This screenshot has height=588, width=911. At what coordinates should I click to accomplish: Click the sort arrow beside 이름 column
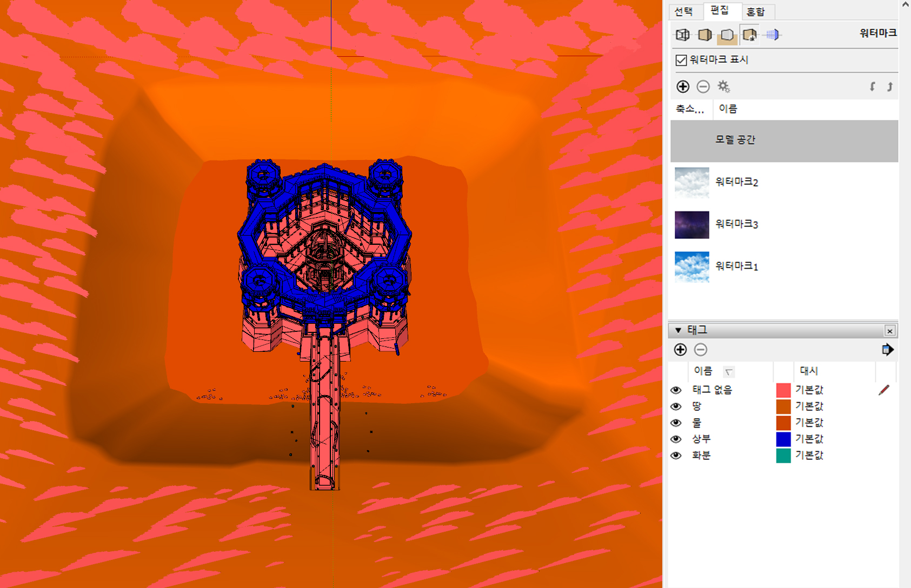729,371
